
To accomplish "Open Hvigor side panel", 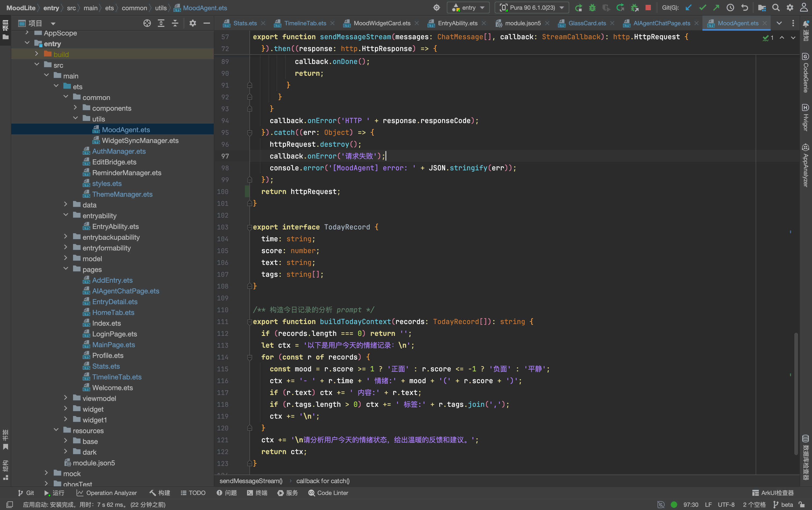I will [x=805, y=117].
